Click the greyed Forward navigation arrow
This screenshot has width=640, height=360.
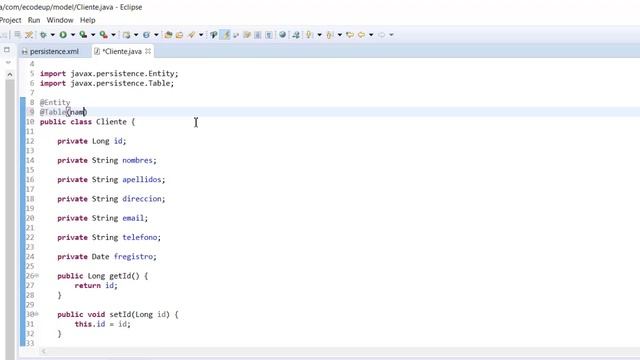tap(382, 35)
